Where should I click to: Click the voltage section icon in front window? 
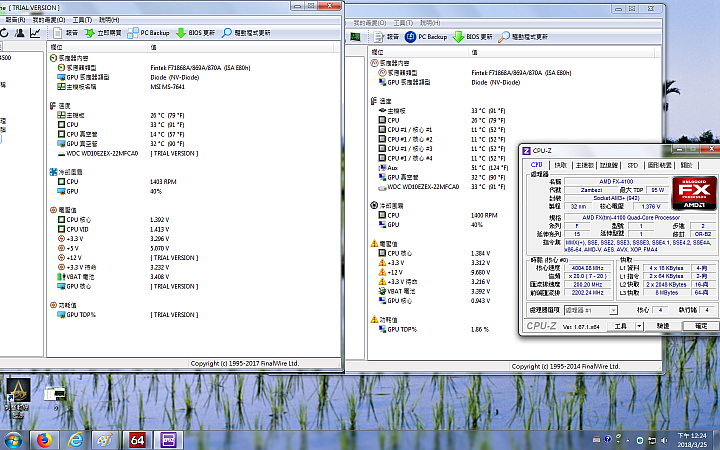coord(53,210)
